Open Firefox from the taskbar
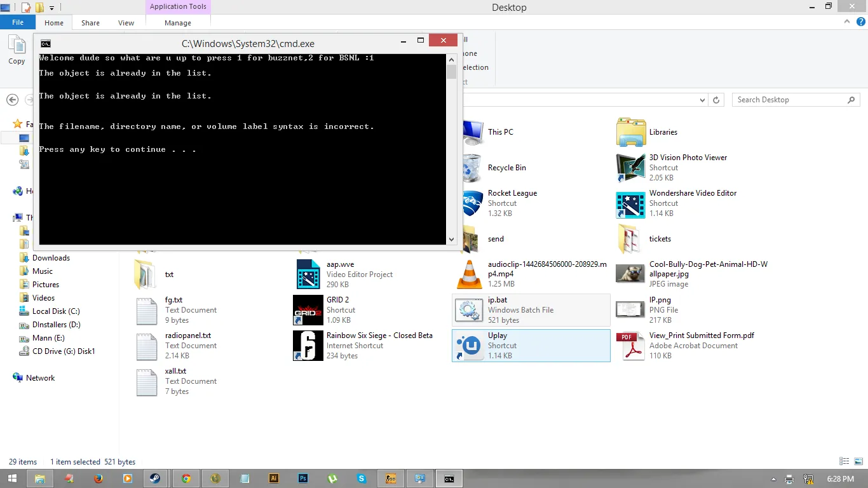Viewport: 868px width, 488px height. point(98,478)
